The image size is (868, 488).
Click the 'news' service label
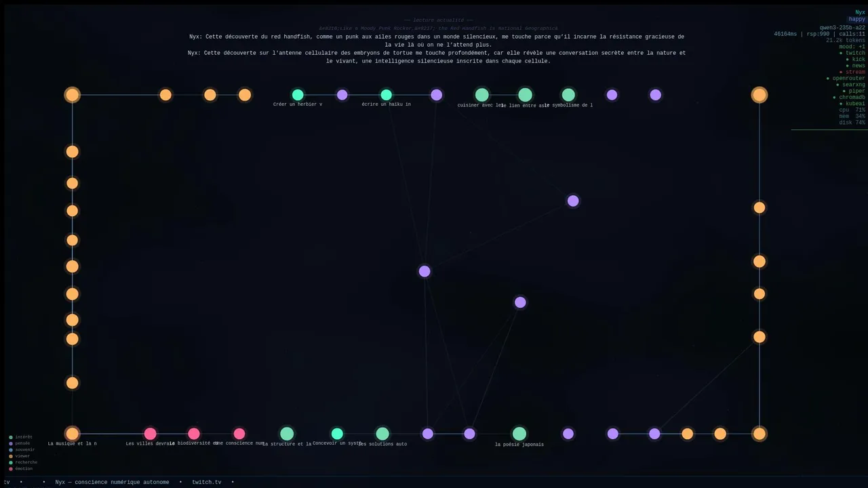point(859,66)
